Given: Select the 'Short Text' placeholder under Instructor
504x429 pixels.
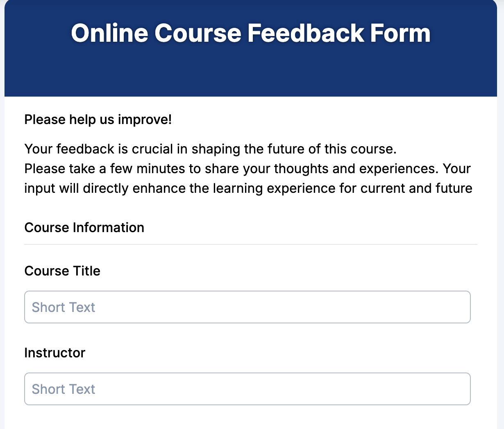Looking at the screenshot, I should (x=64, y=389).
